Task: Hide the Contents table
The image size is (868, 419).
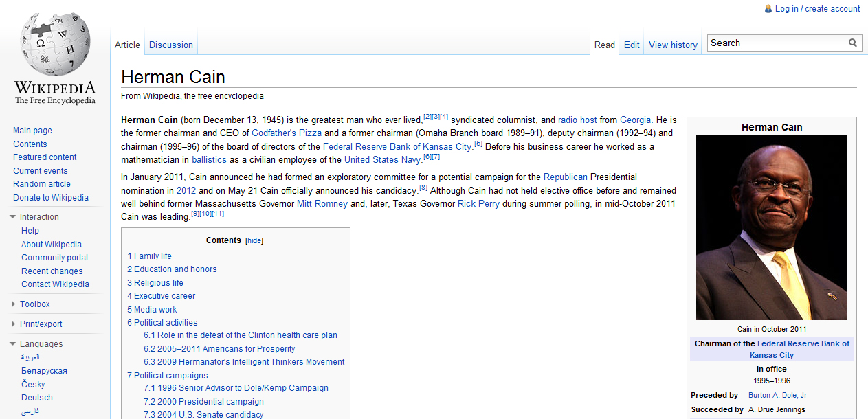Action: point(254,241)
